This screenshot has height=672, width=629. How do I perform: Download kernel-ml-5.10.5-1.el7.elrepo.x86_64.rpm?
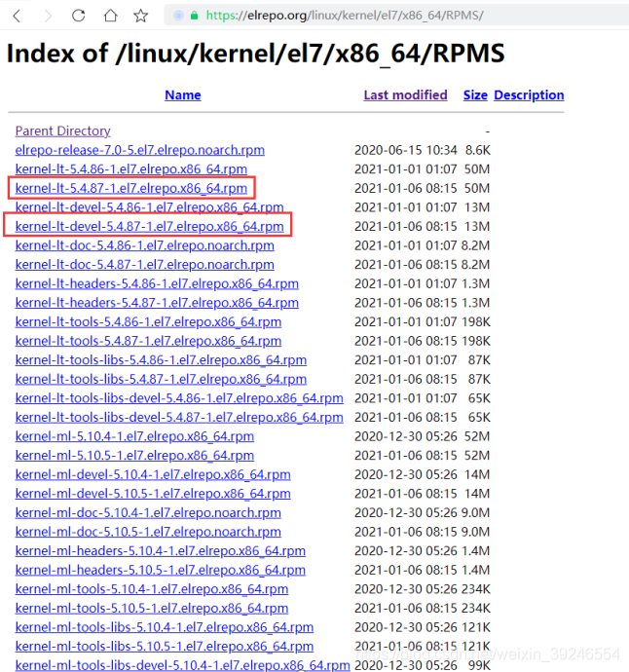click(134, 455)
